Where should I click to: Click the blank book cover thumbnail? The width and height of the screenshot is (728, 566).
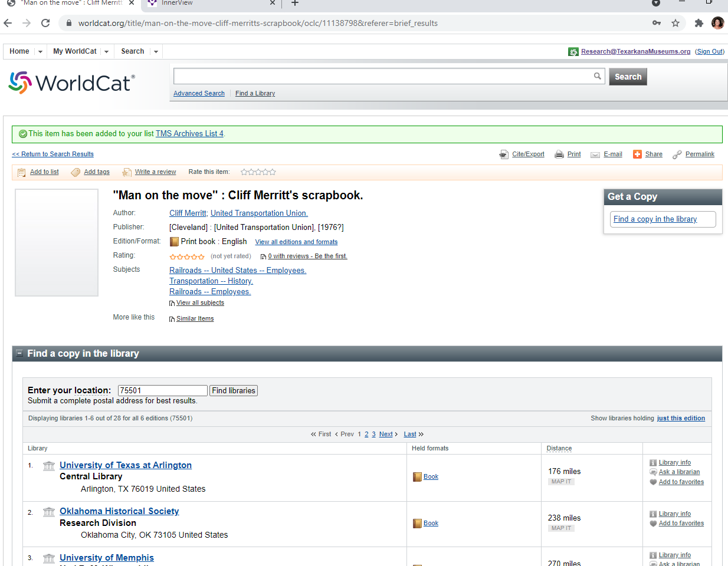[57, 242]
